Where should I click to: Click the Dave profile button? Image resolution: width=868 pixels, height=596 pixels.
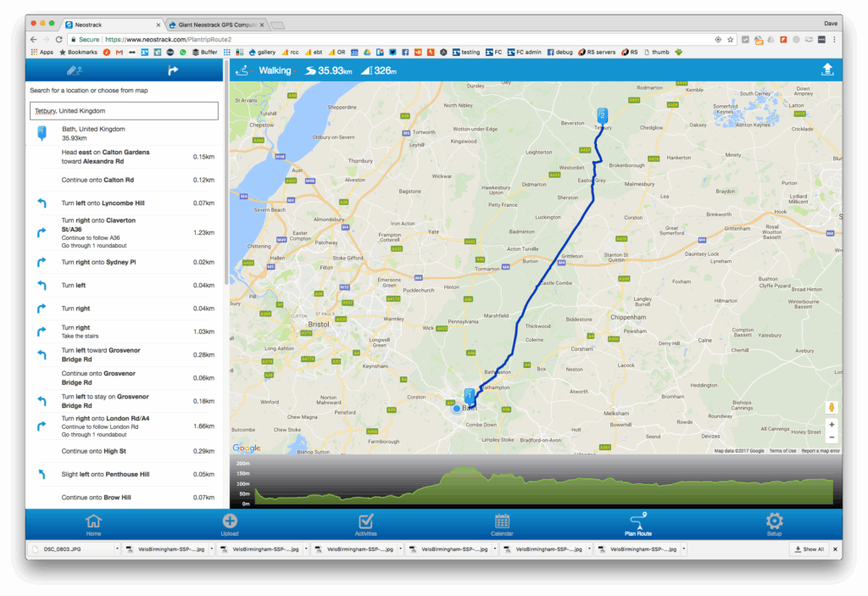pyautogui.click(x=831, y=23)
